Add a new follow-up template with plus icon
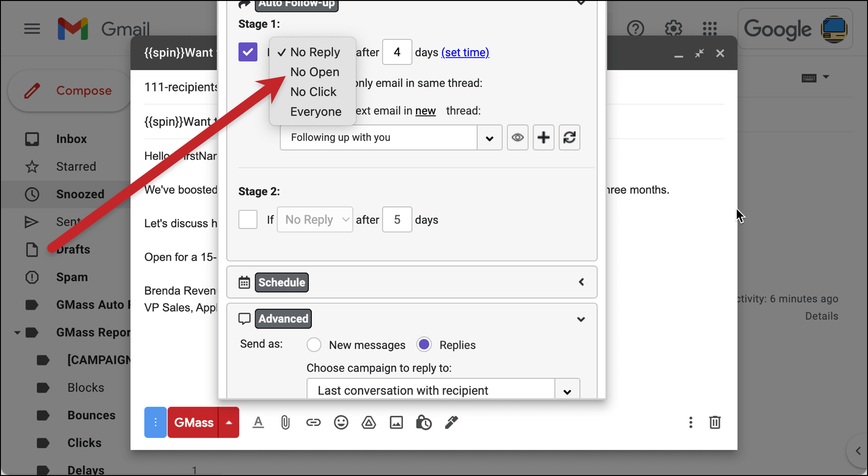Image resolution: width=868 pixels, height=476 pixels. (544, 138)
